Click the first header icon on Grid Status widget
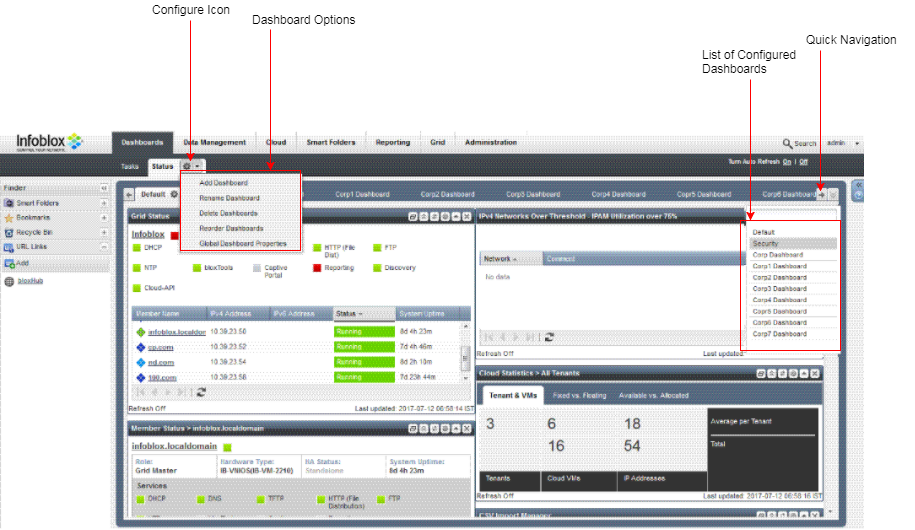 pyautogui.click(x=413, y=217)
